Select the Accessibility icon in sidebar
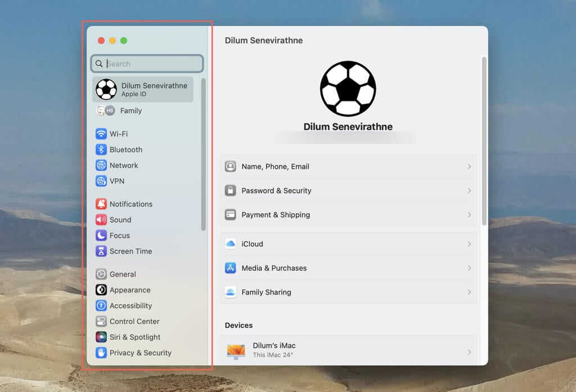 [101, 305]
